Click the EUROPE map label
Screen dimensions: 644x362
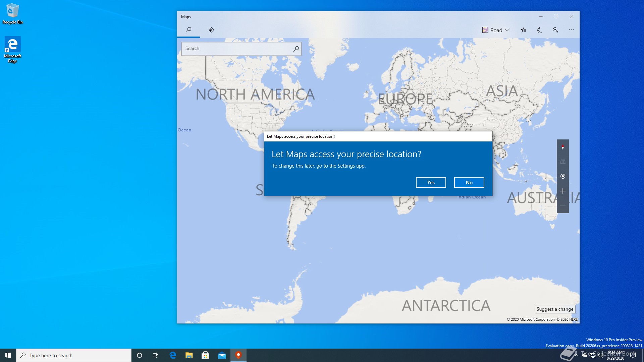405,99
